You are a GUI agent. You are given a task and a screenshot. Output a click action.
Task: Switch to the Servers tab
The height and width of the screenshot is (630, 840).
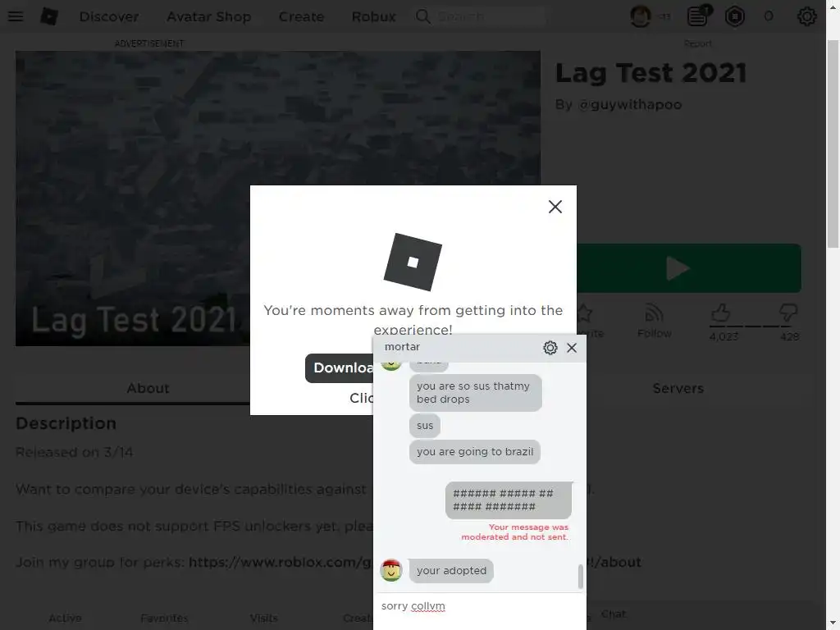tap(678, 388)
